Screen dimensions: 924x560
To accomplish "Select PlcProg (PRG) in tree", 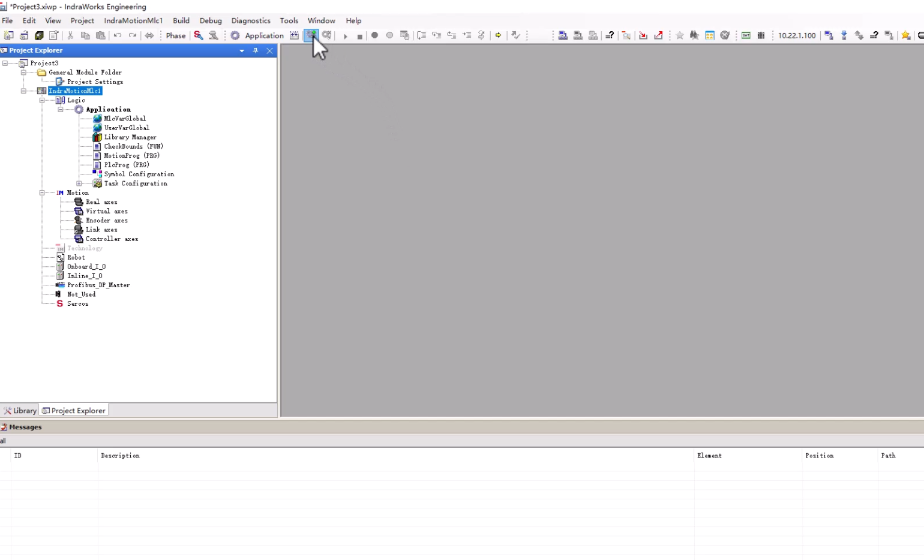I will [126, 165].
